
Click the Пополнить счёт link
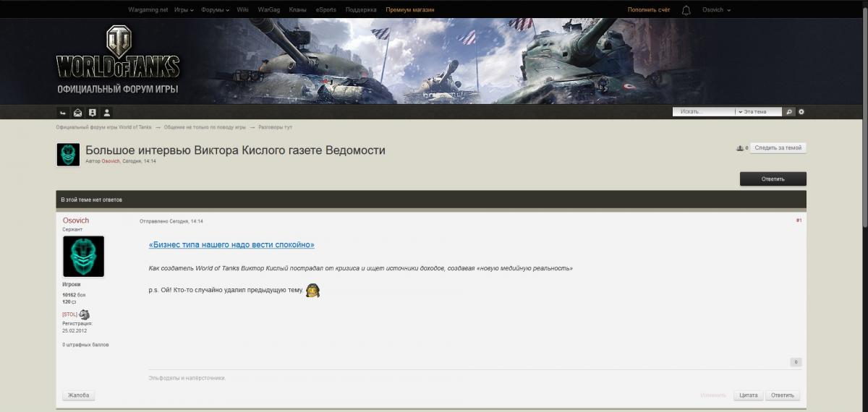tap(649, 10)
